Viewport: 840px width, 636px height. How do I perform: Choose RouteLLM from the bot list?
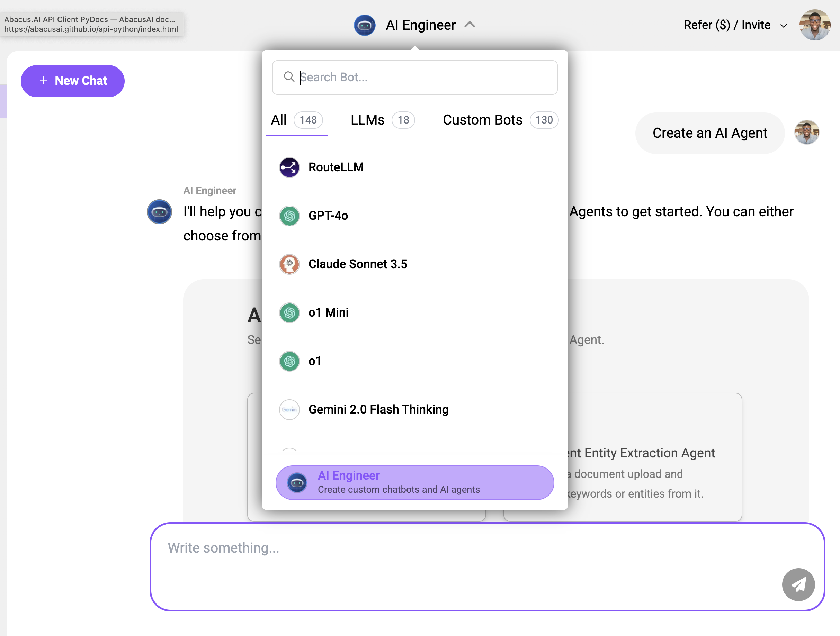point(415,167)
